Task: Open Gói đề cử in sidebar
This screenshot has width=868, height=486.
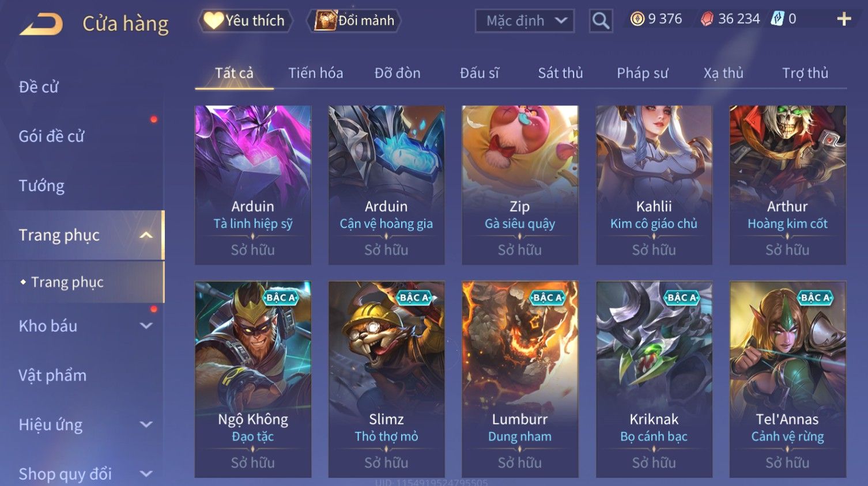Action: 52,136
